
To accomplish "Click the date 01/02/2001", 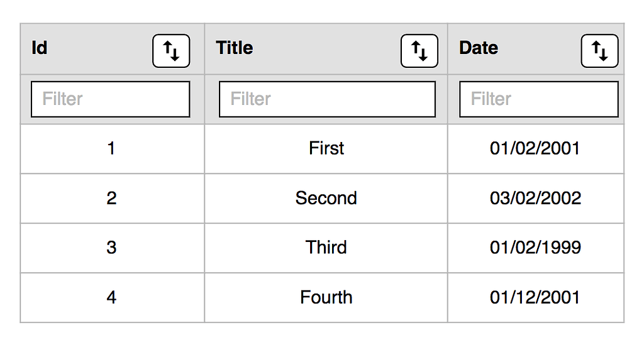I will (x=535, y=148).
